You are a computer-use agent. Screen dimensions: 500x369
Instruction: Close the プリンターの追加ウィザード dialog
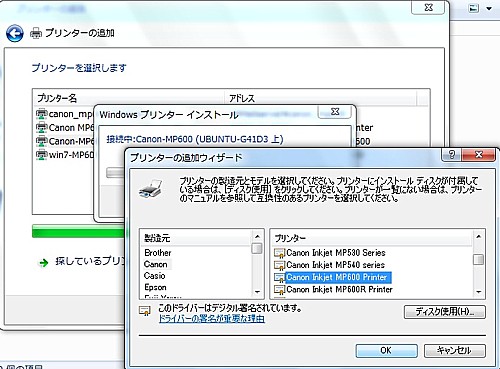coord(479,155)
